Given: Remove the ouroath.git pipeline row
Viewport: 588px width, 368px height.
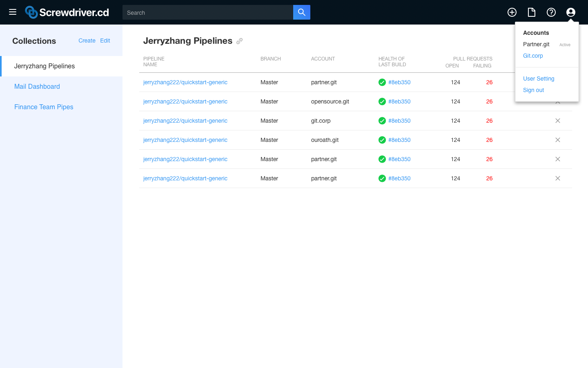Looking at the screenshot, I should coord(558,140).
